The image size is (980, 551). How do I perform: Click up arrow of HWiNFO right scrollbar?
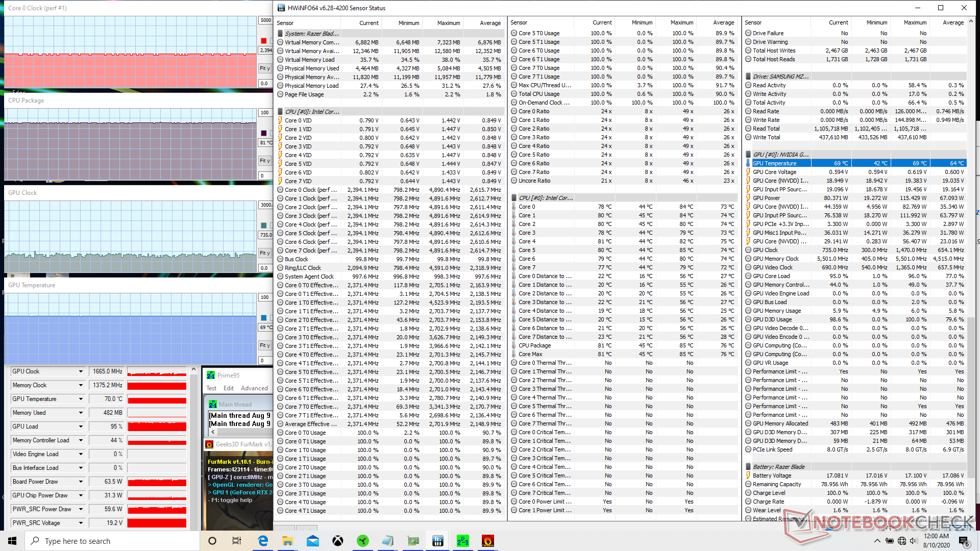[x=971, y=22]
